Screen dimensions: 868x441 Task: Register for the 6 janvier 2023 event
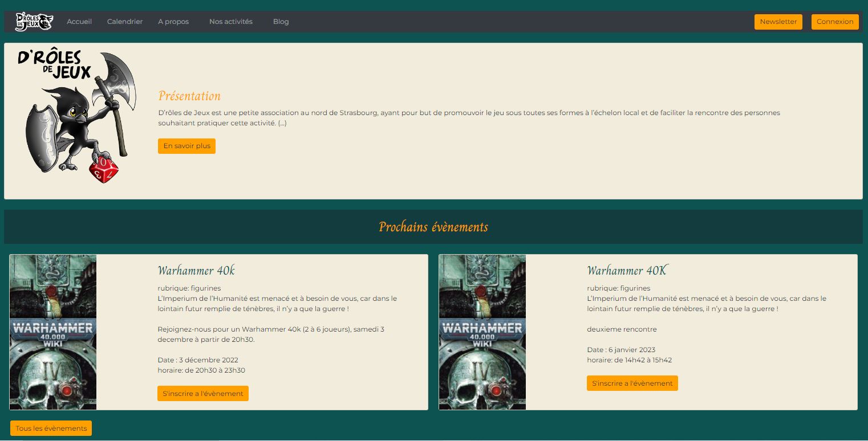(632, 383)
